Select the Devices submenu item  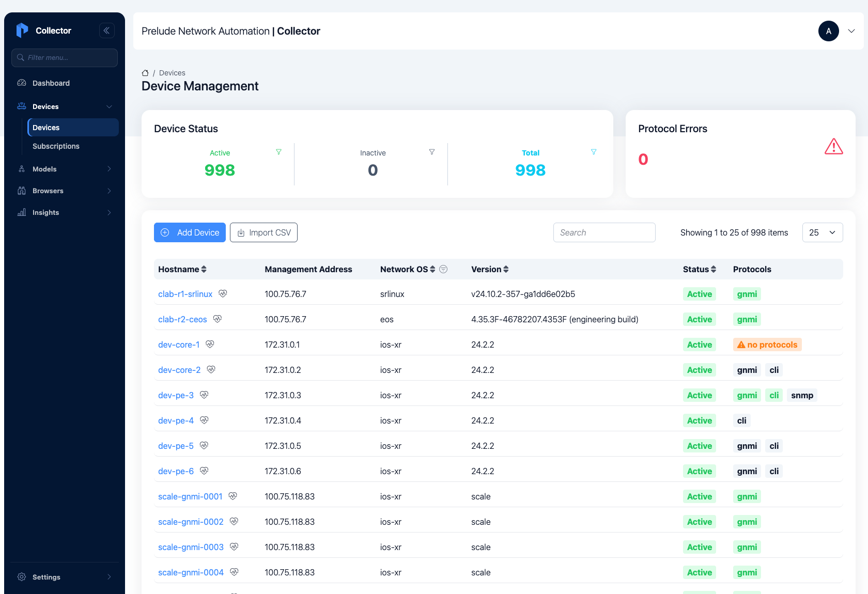click(73, 128)
